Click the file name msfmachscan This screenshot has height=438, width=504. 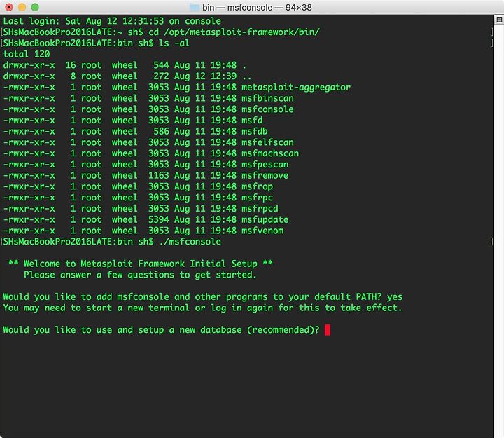click(270, 153)
